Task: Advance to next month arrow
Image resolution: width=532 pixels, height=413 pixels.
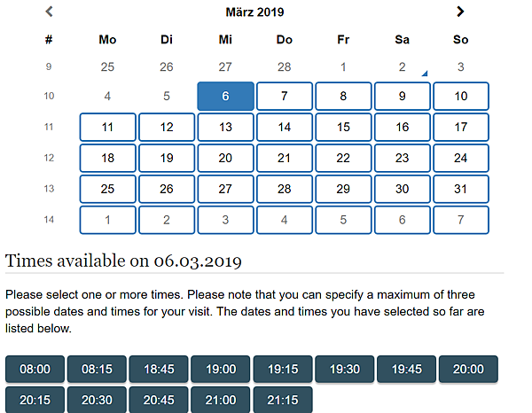Action: point(460,12)
